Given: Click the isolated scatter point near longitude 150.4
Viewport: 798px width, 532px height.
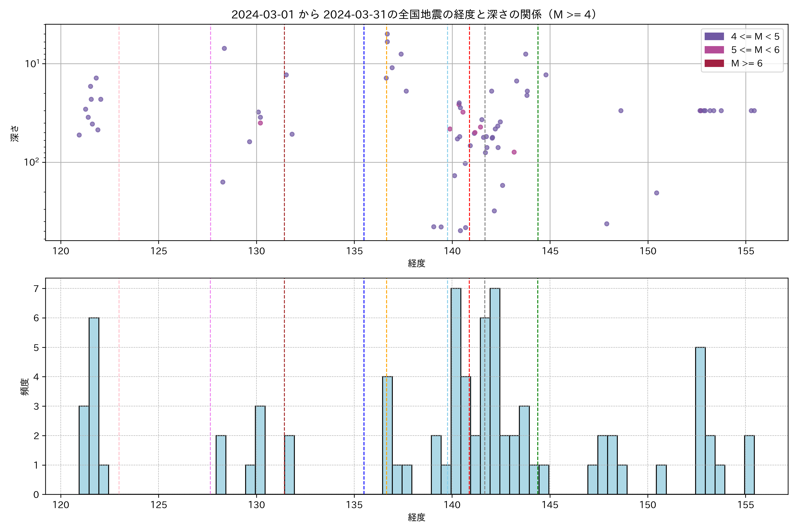Looking at the screenshot, I should [657, 193].
